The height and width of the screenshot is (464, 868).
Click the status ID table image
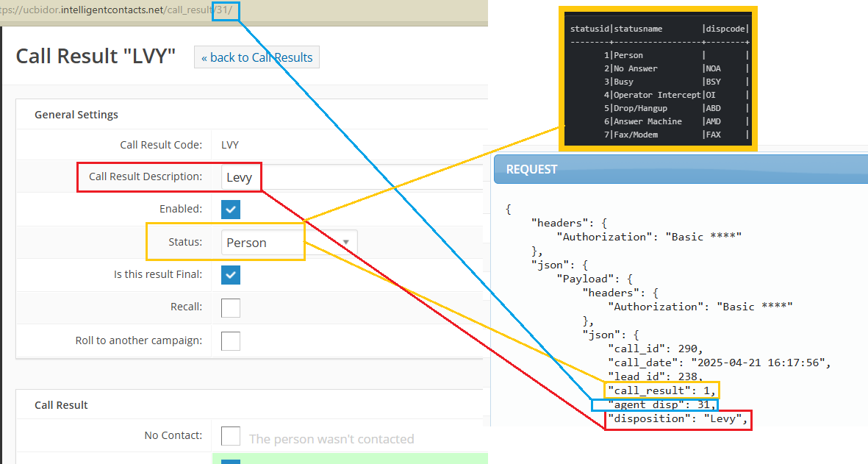tap(659, 81)
